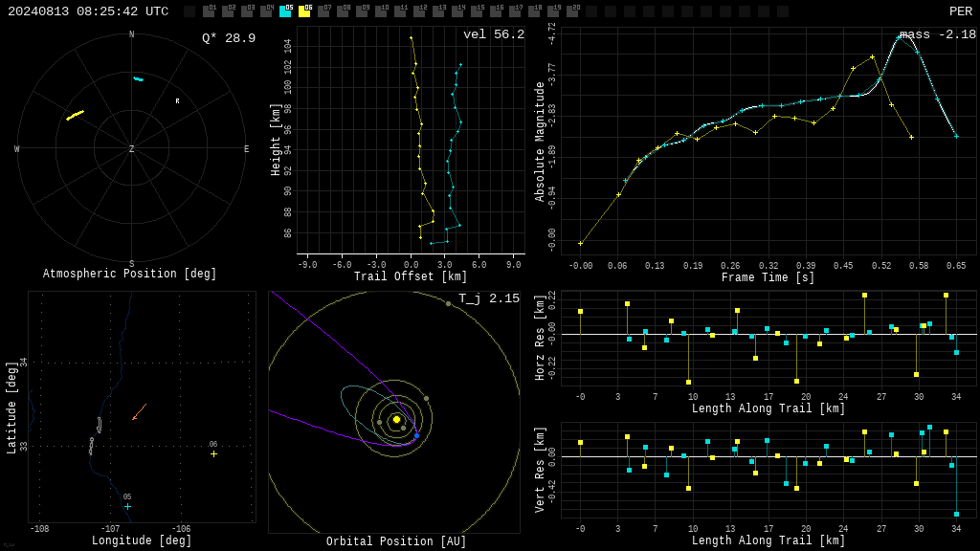Screen dimensions: 980x551
Task: Click station 16 indicator box
Action: 496,11
